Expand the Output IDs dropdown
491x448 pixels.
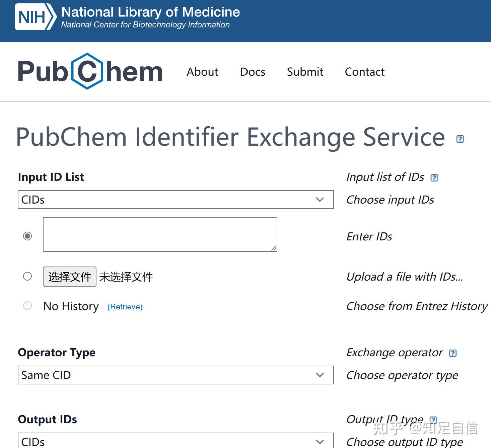pos(176,441)
